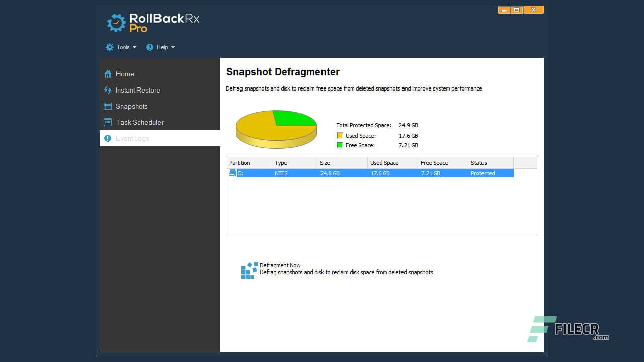Expand the Help dropdown arrow
The width and height of the screenshot is (644, 362).
[x=173, y=47]
